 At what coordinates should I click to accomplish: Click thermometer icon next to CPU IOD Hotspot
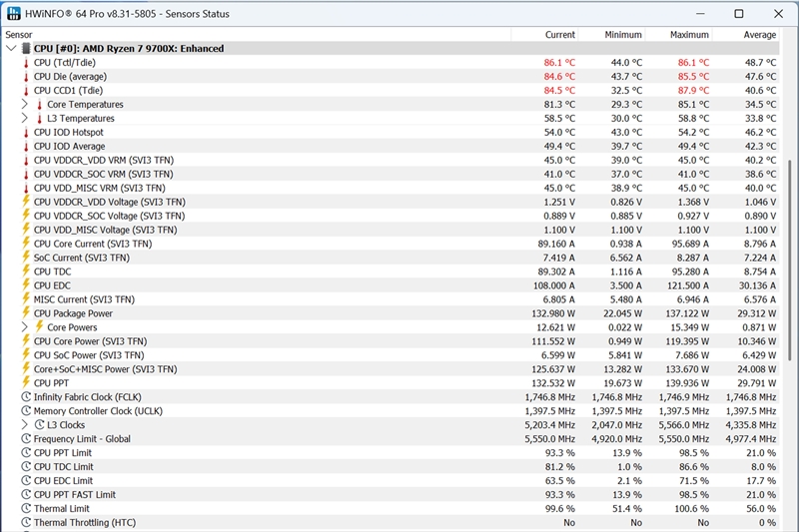pyautogui.click(x=26, y=133)
